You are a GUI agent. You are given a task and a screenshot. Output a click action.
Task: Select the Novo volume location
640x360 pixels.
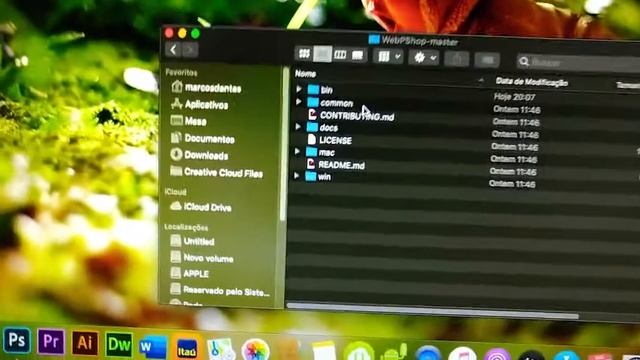coord(202,258)
